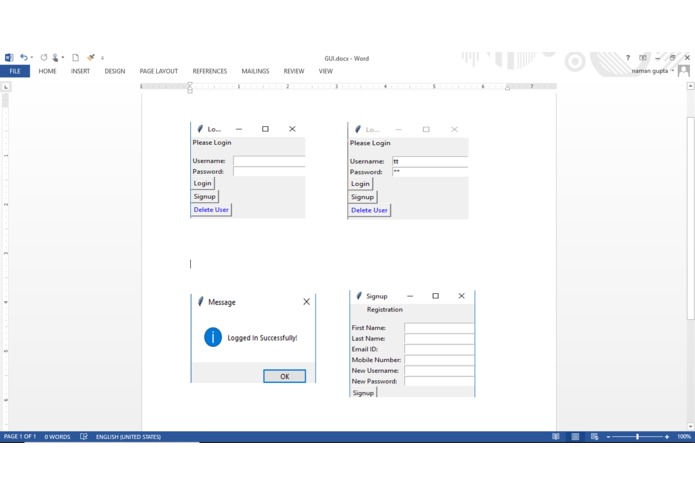Click Login in the blank login window

tap(203, 183)
